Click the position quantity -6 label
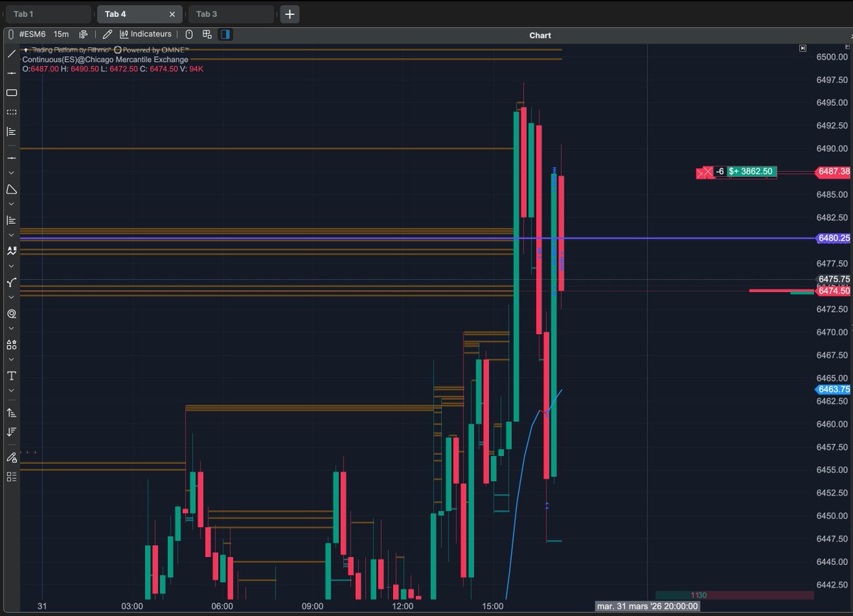Screen dimensions: 853x616 [x=719, y=171]
